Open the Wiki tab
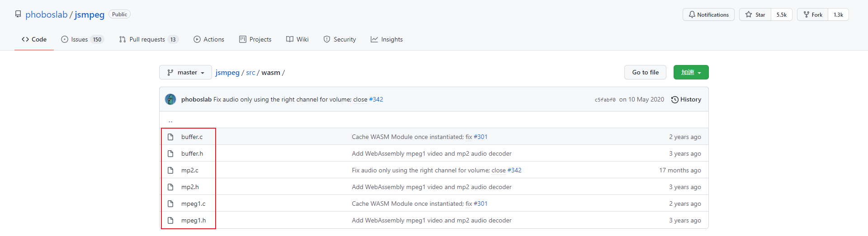 [297, 39]
